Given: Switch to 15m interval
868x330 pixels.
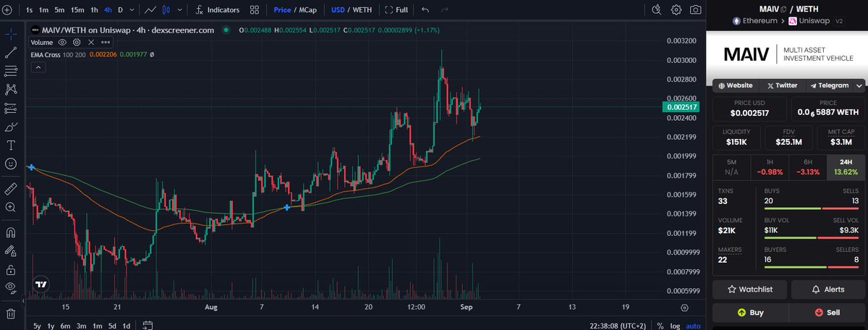Looking at the screenshot, I should 77,10.
